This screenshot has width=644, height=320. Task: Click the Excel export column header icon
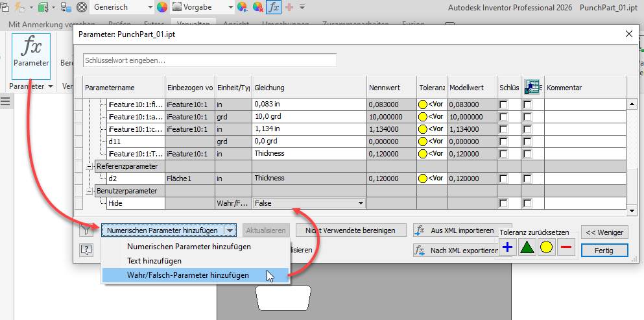(531, 87)
